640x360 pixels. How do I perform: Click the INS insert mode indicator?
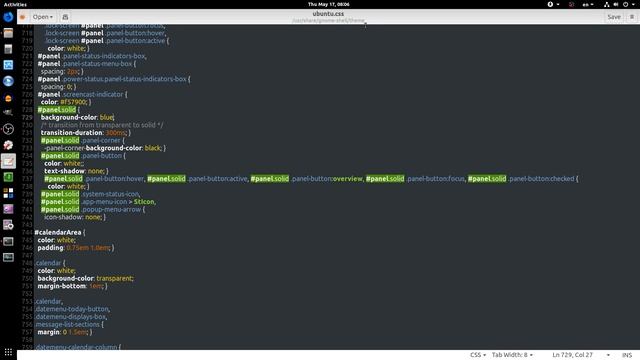coord(627,355)
